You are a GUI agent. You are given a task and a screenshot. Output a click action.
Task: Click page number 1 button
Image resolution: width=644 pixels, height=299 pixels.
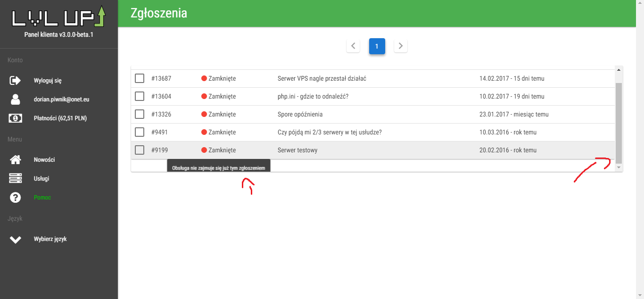[377, 46]
